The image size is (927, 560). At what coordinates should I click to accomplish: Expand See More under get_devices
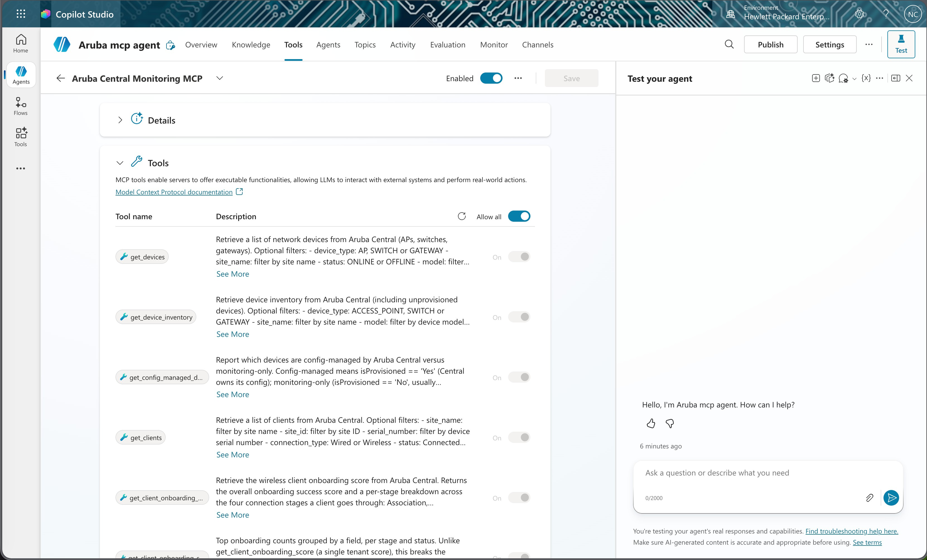(233, 274)
